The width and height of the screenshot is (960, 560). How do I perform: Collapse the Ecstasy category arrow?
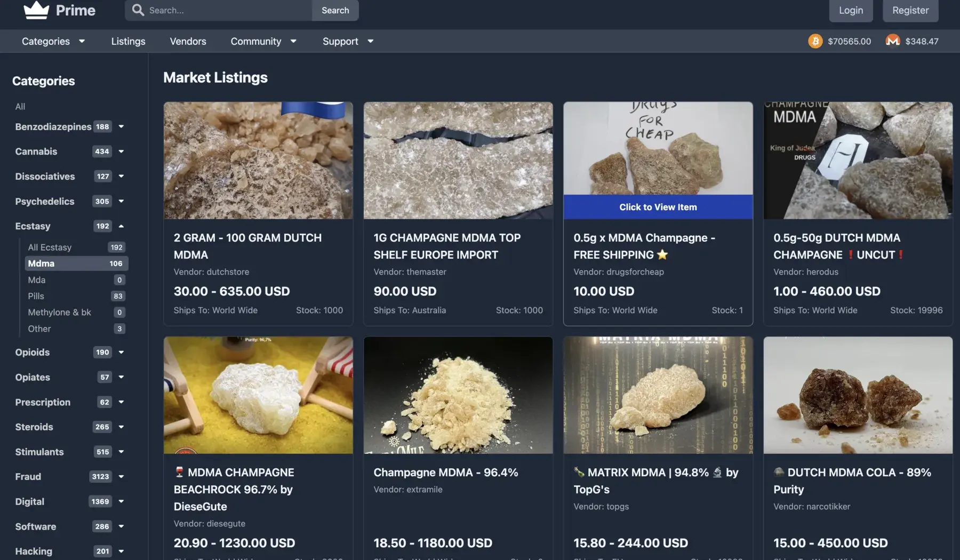pyautogui.click(x=121, y=226)
